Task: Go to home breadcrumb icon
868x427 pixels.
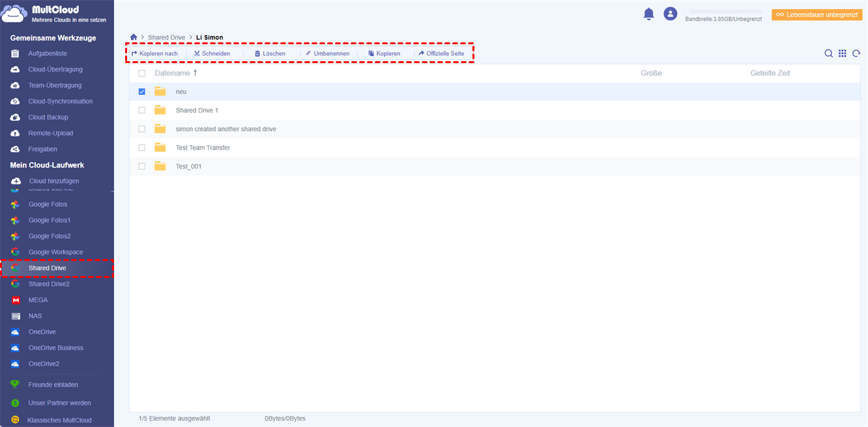Action: (x=134, y=38)
